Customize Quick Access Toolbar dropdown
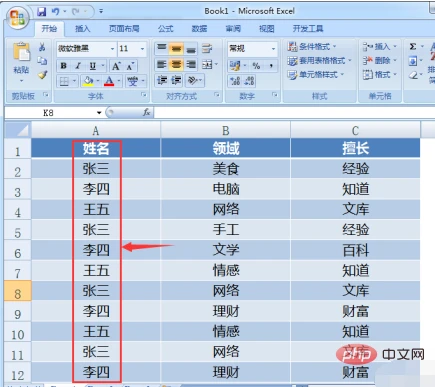 tap(101, 12)
